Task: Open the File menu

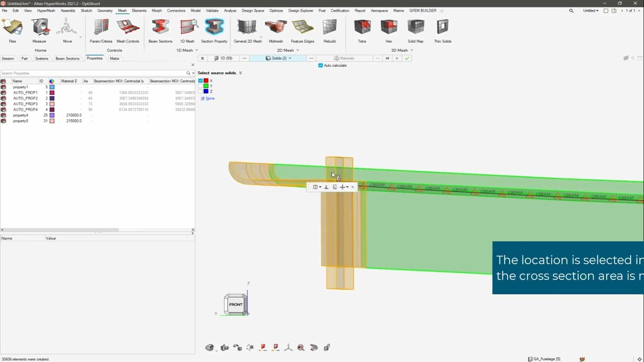Action: (5, 11)
